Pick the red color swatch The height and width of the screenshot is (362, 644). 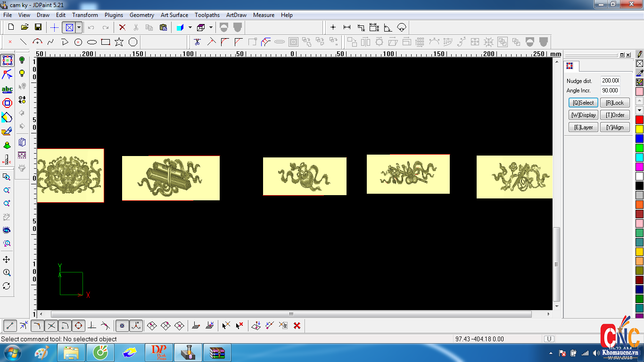click(x=639, y=120)
